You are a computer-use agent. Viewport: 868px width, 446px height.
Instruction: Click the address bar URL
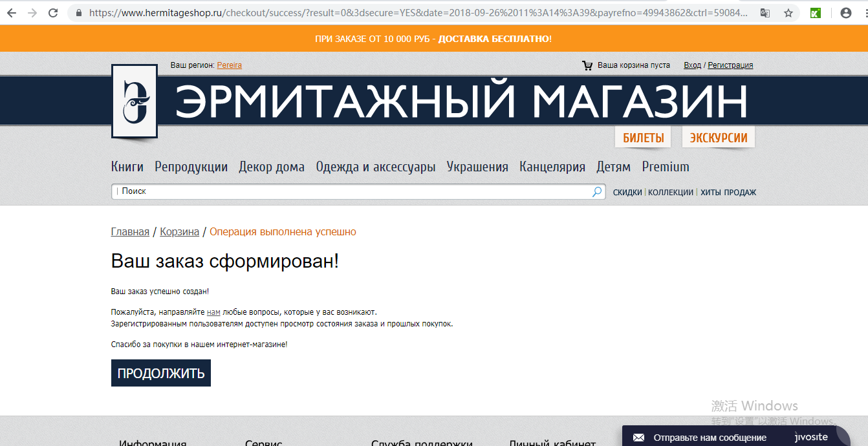click(x=419, y=13)
